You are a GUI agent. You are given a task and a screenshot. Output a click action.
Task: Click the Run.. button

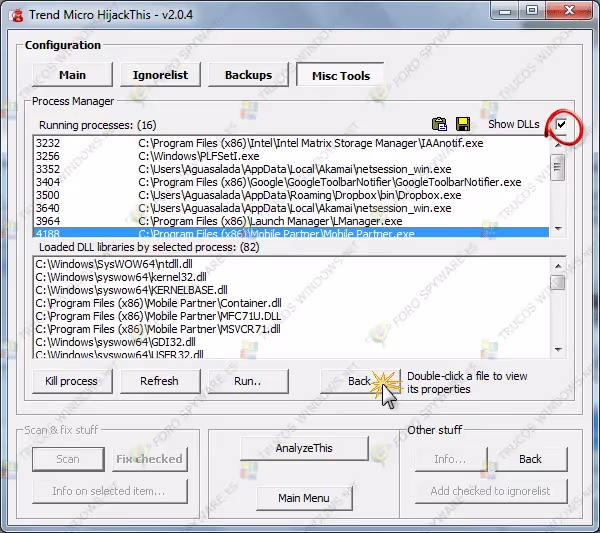(248, 381)
